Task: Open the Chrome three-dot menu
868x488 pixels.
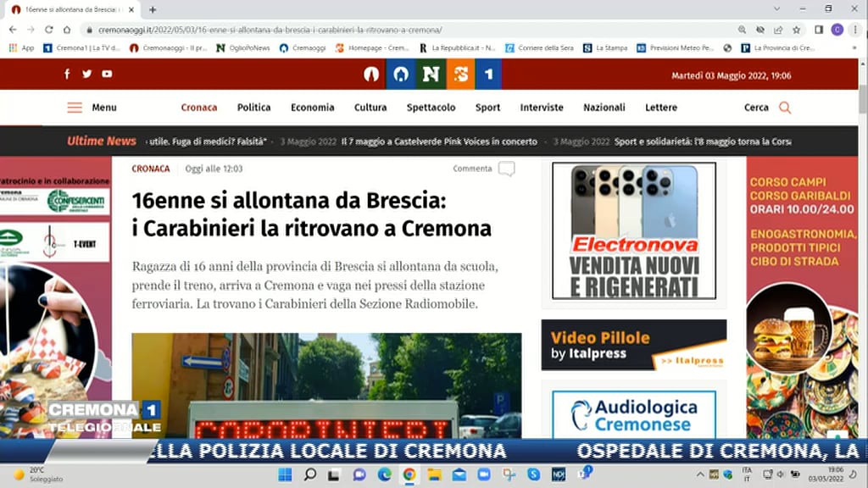Action: point(854,30)
